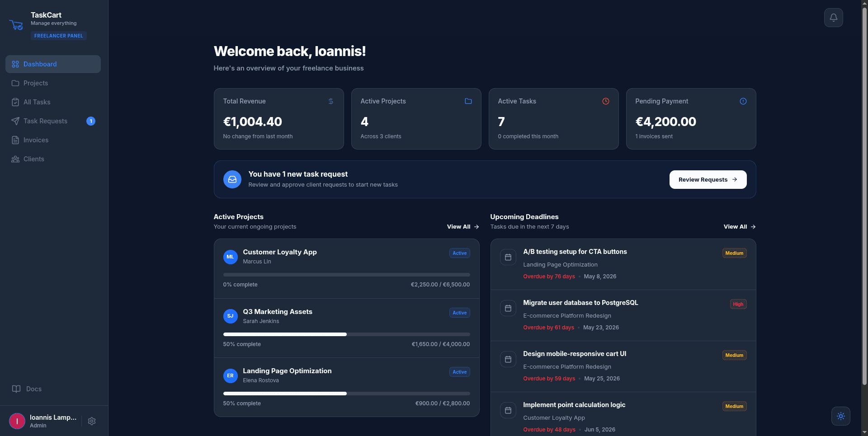
Task: Toggle light theme with sun icon
Action: point(841,416)
